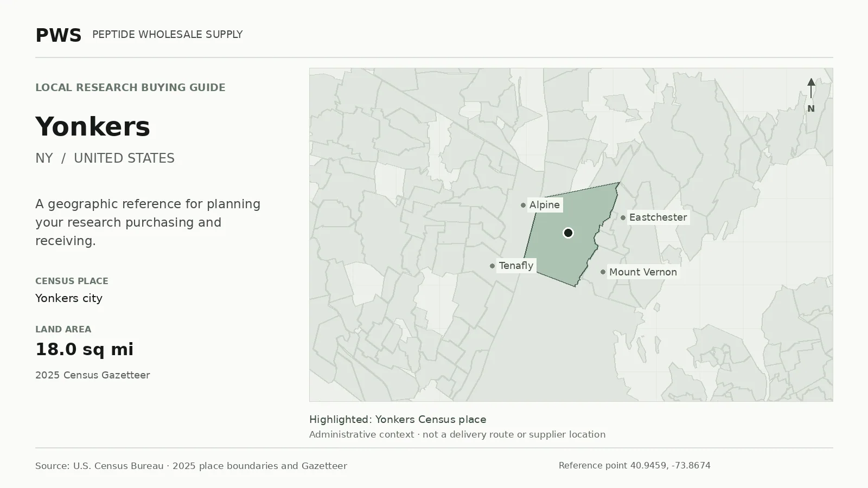Click the 'PEPTIDE WHOLESALE SUPPLY' header text

pos(167,34)
